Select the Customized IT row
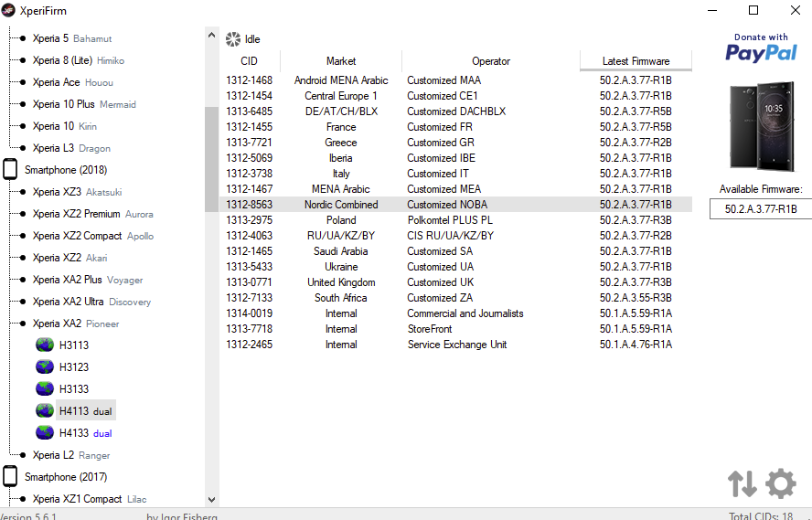The height and width of the screenshot is (520, 812). pyautogui.click(x=455, y=174)
